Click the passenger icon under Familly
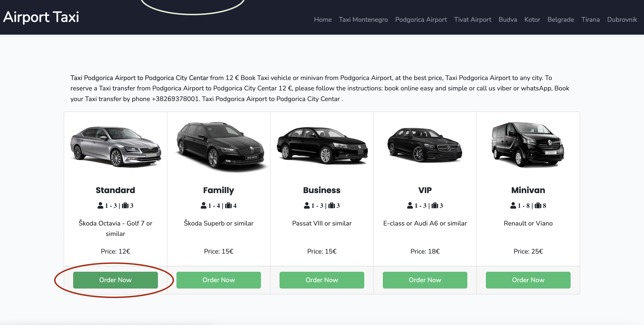Screen dimensions: 644x325 pos(203,205)
